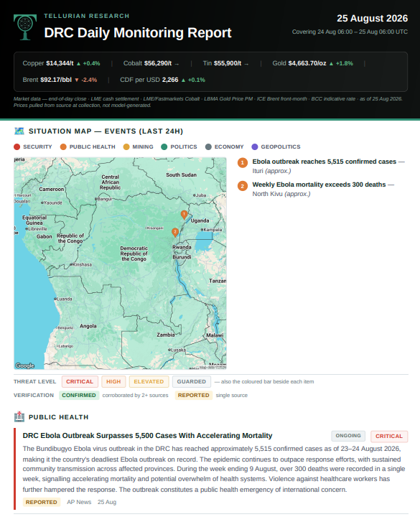Select the ELEVATED threat level badge
Viewport: 420px width, 522px height.
[149, 381]
